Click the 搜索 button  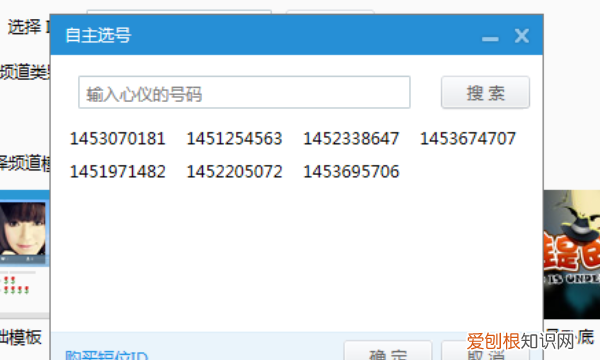tap(485, 92)
